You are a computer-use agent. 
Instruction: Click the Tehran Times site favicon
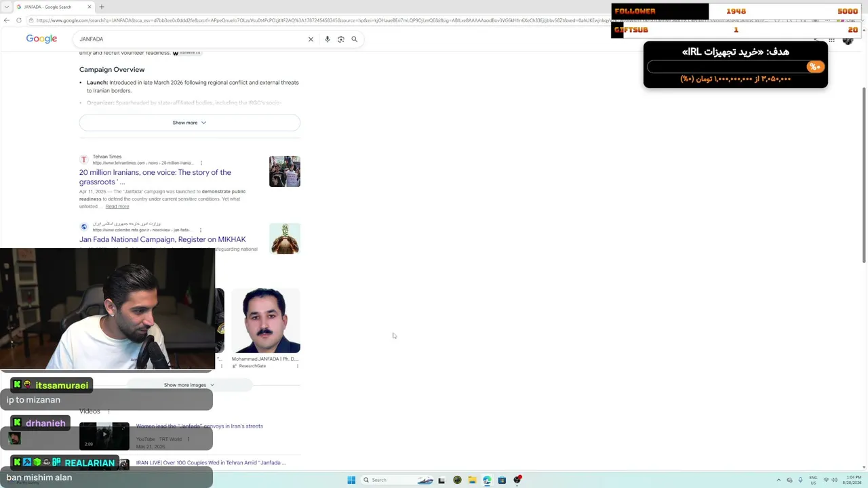click(84, 160)
